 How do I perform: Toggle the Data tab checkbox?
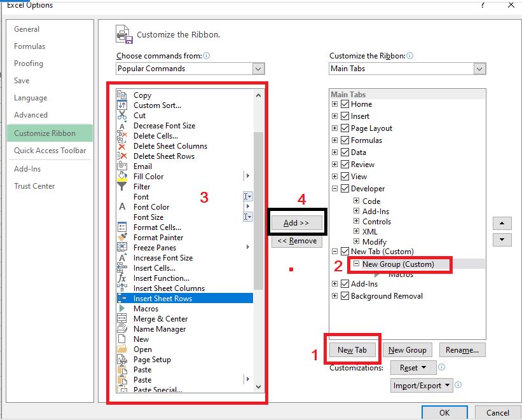click(x=345, y=152)
